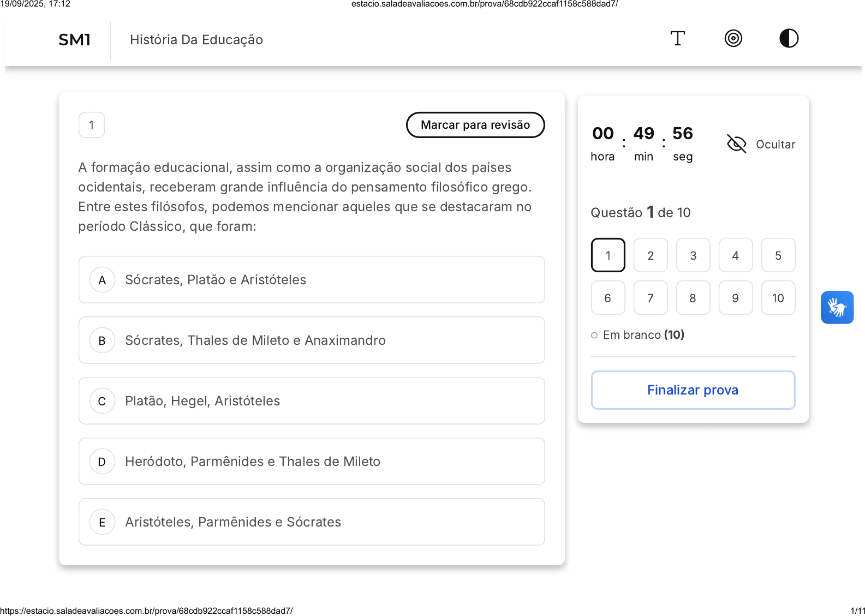Select answer B with Thales de Mileto e Anaximandro

[x=312, y=340]
